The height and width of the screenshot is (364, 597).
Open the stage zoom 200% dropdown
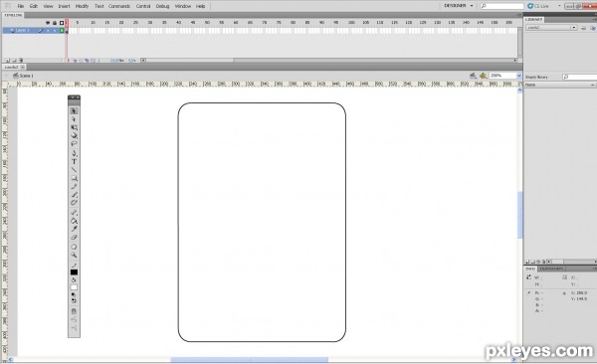point(518,76)
